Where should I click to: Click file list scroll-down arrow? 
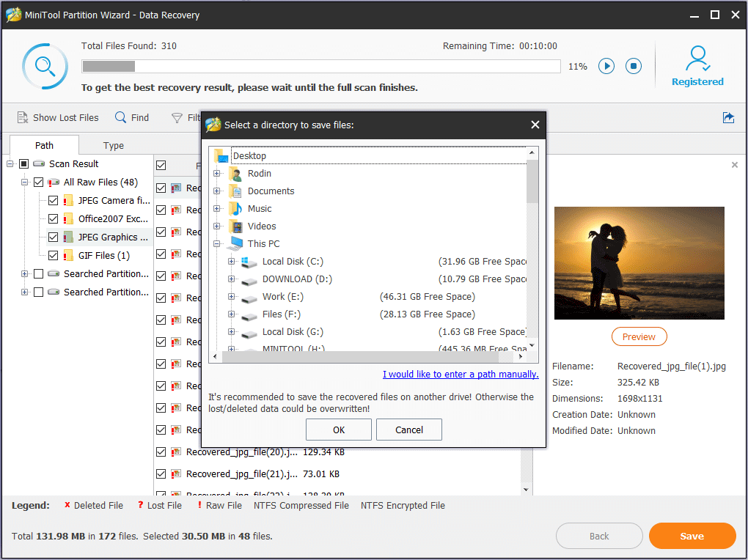point(527,490)
